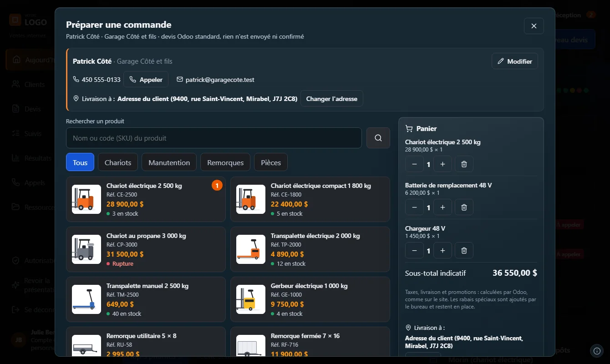The height and width of the screenshot is (364, 610).
Task: Click the Remorque fermée 7 × 16 title
Action: (305, 336)
